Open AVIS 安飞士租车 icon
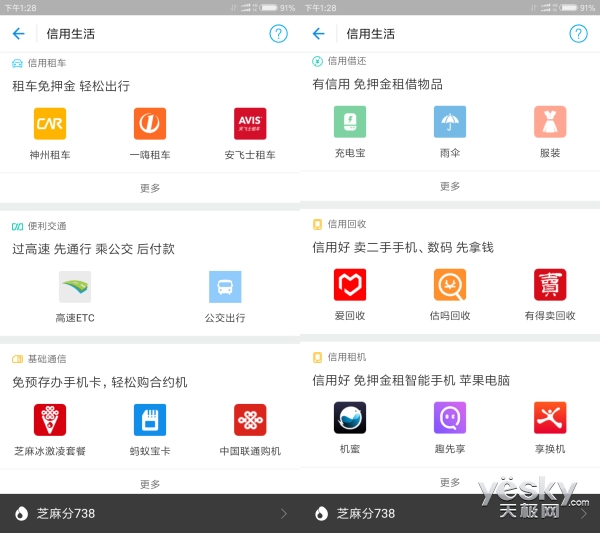Viewport: 600px width, 533px height. tap(250, 124)
